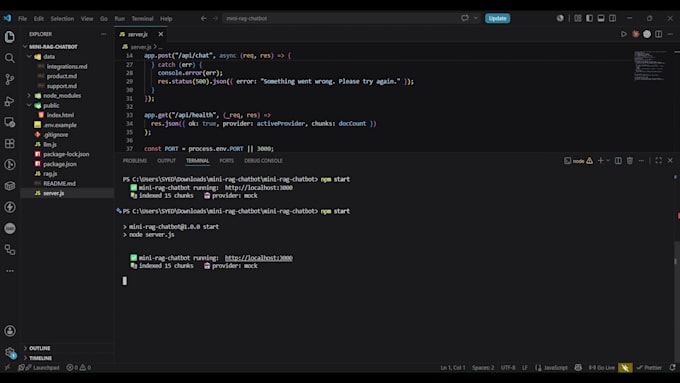Go back with the navigation left arrow
Viewport: 680px width, 383px height.
tap(203, 18)
